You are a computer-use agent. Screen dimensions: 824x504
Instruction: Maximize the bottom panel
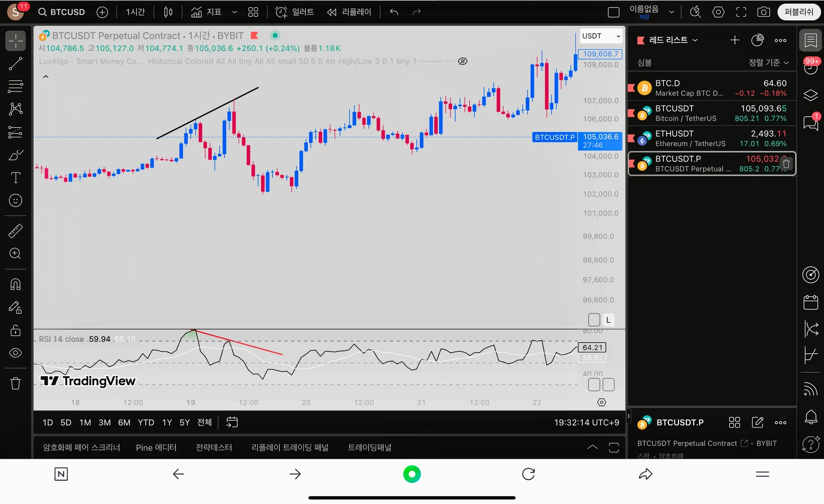click(x=614, y=448)
